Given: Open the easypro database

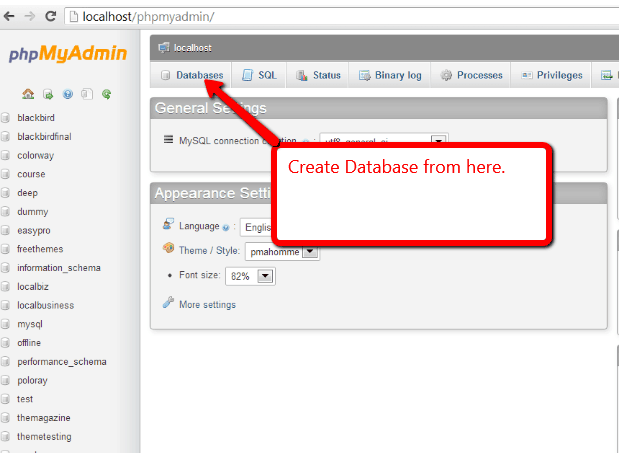Looking at the screenshot, I should click(x=34, y=230).
